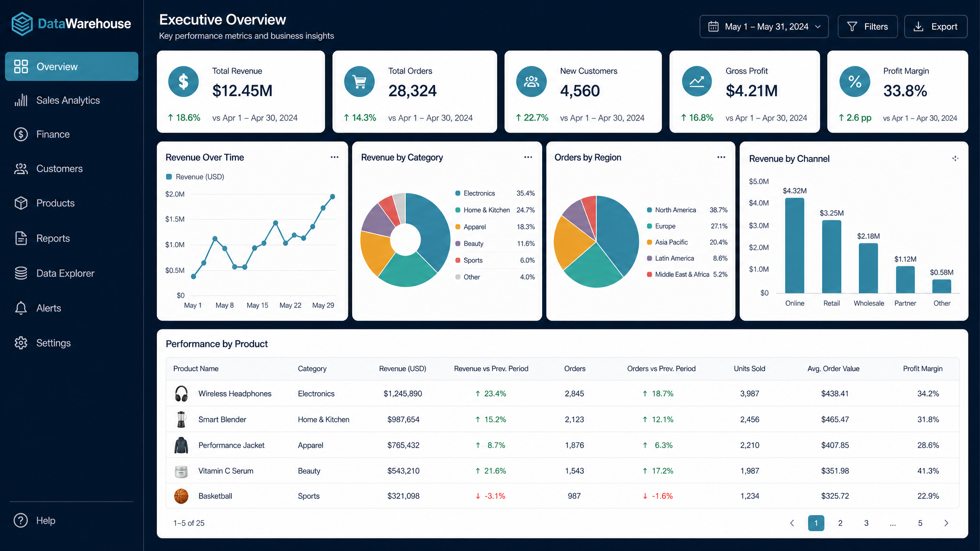Select the Home & Kitchen legend entry
Screen dimensions: 980x551
(x=495, y=210)
